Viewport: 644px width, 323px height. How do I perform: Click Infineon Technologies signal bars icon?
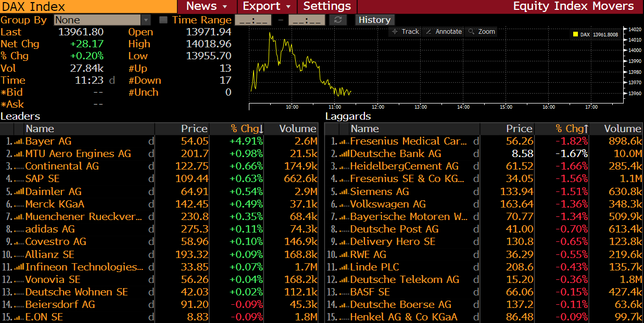point(19,267)
